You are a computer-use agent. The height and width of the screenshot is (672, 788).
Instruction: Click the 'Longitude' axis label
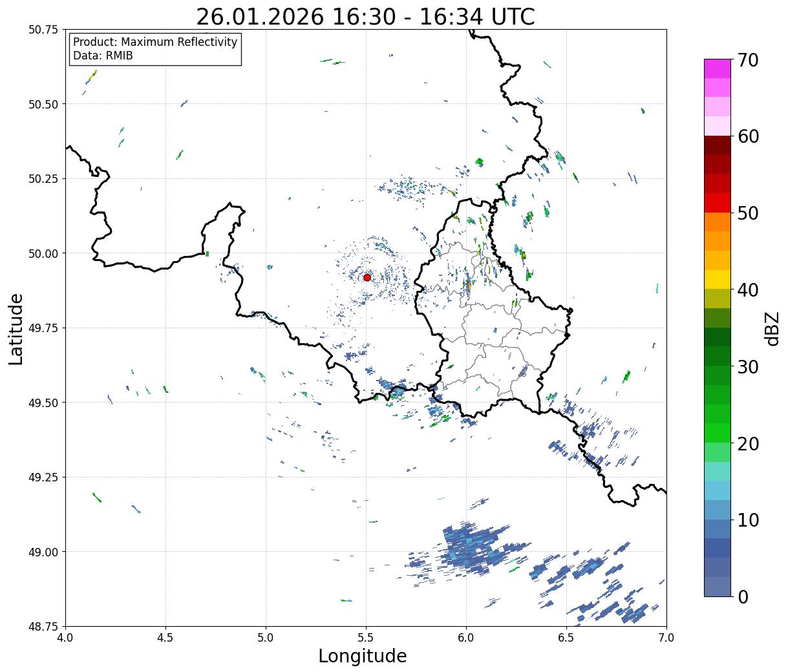pyautogui.click(x=363, y=656)
